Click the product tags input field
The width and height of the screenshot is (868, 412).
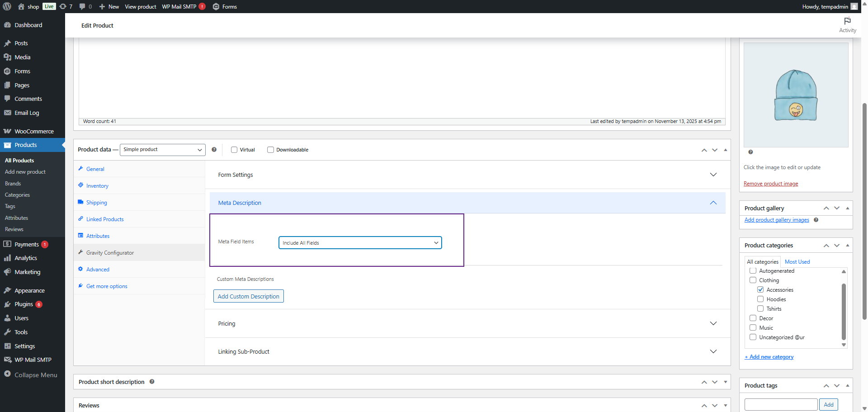point(781,404)
